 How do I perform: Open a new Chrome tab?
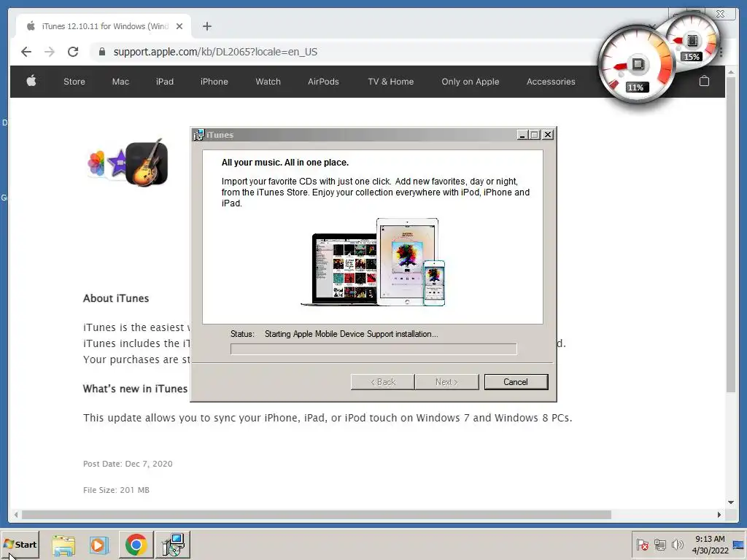tap(206, 26)
